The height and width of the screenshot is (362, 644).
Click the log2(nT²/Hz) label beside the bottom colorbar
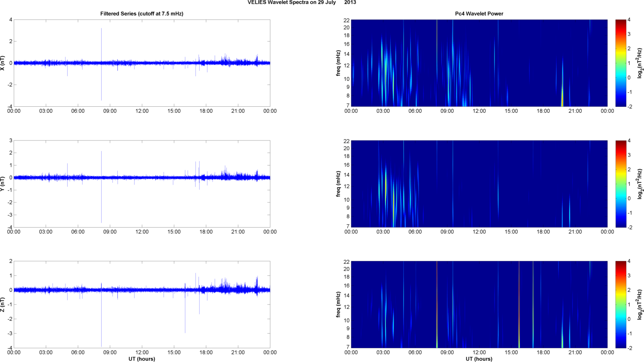640,305
